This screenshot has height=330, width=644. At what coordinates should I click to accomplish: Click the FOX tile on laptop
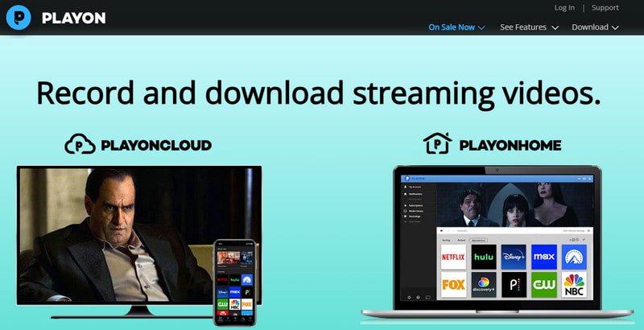coord(453,284)
